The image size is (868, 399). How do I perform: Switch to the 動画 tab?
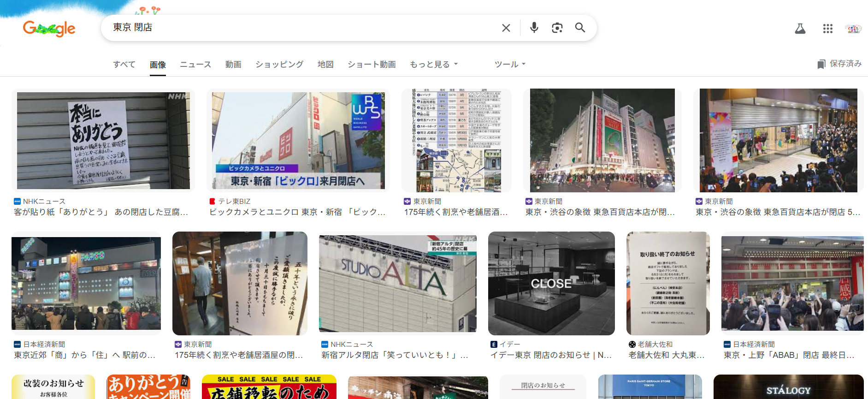pyautogui.click(x=233, y=64)
